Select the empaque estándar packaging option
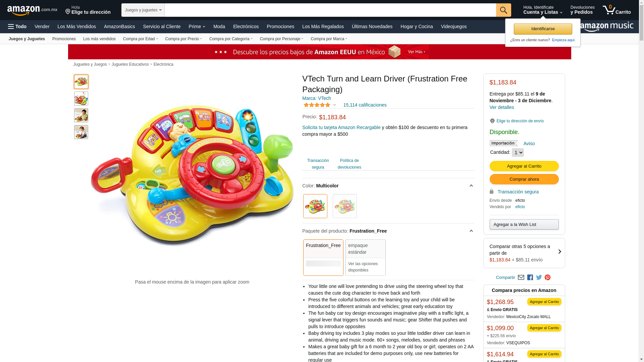This screenshot has width=644, height=362. [365, 257]
